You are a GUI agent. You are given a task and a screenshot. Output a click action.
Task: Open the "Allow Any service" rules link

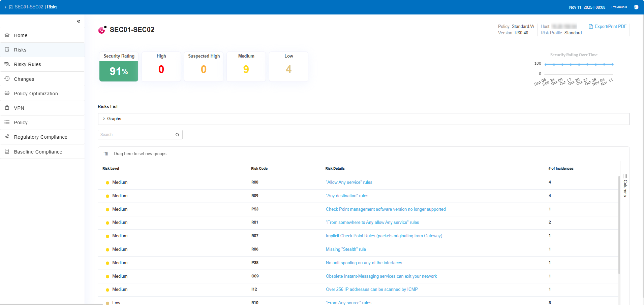click(x=349, y=182)
